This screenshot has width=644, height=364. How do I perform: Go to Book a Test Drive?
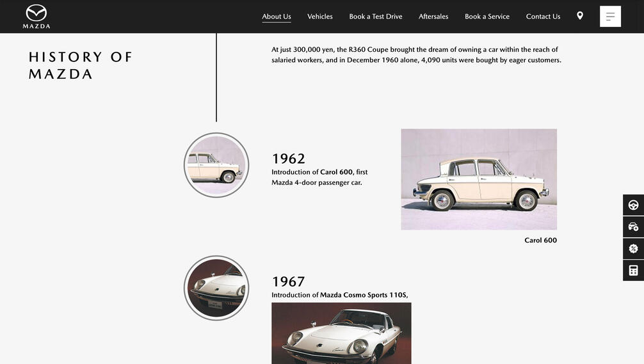pyautogui.click(x=376, y=17)
